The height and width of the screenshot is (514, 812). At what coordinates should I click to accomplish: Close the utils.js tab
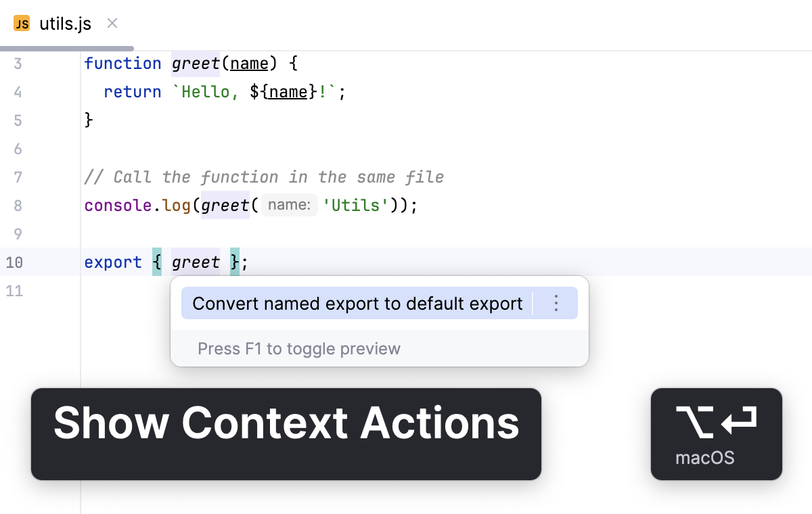tap(112, 22)
